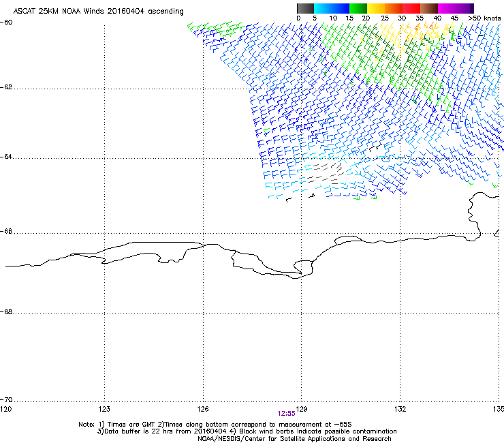Screen dimensions: 504x443
Task: Click the 'Times are GMT' note line
Action: click(x=215, y=425)
